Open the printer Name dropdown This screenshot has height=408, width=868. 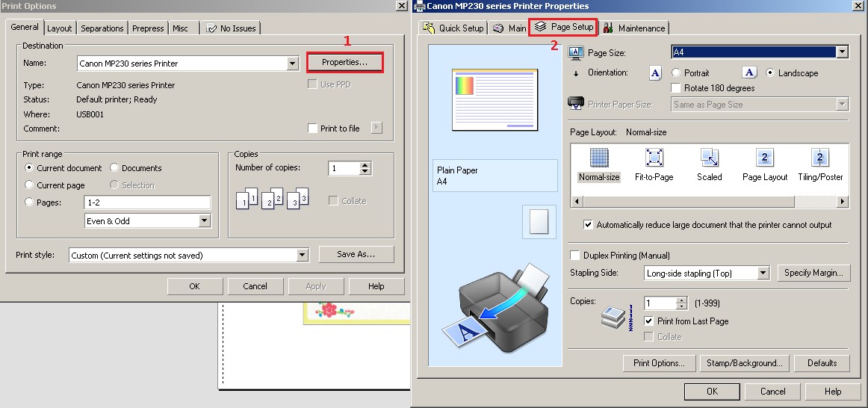(293, 64)
